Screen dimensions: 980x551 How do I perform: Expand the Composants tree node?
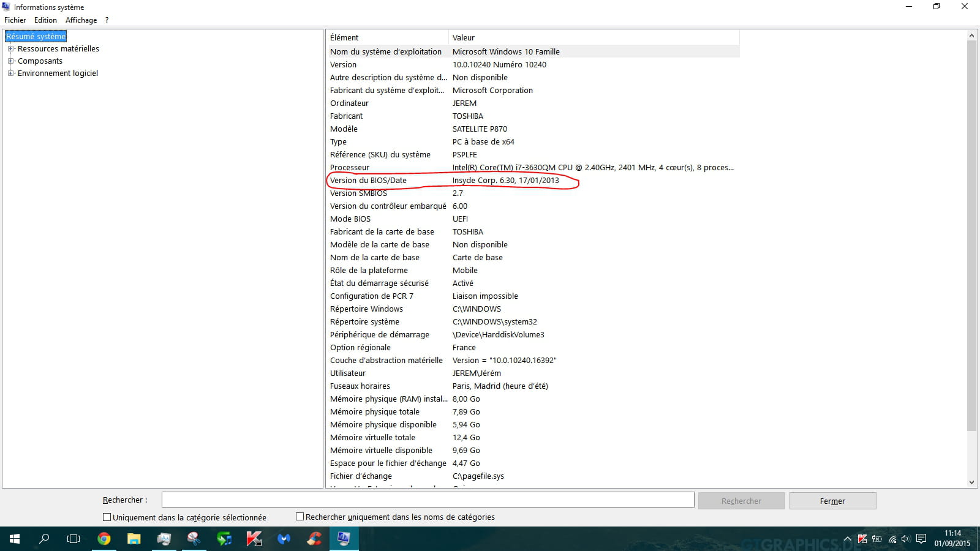point(10,61)
